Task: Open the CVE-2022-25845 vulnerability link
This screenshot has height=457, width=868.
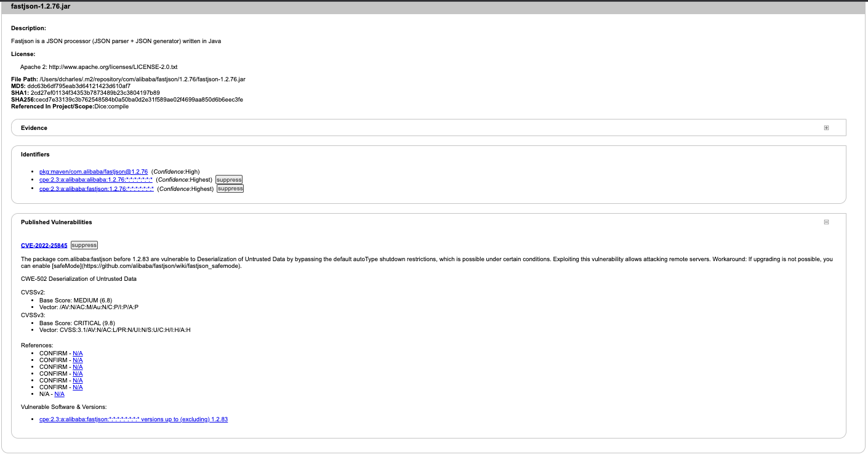Action: click(44, 245)
